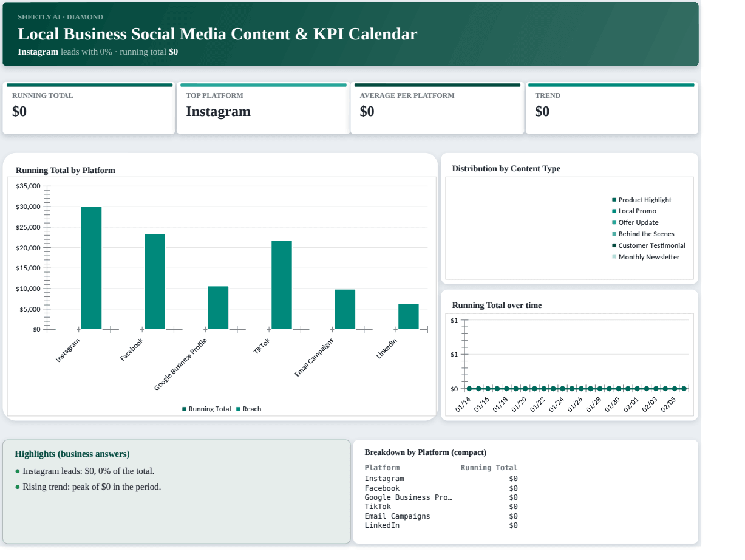Click the Product Highlight legend color square
Viewport: 745px width, 560px height.
614,200
